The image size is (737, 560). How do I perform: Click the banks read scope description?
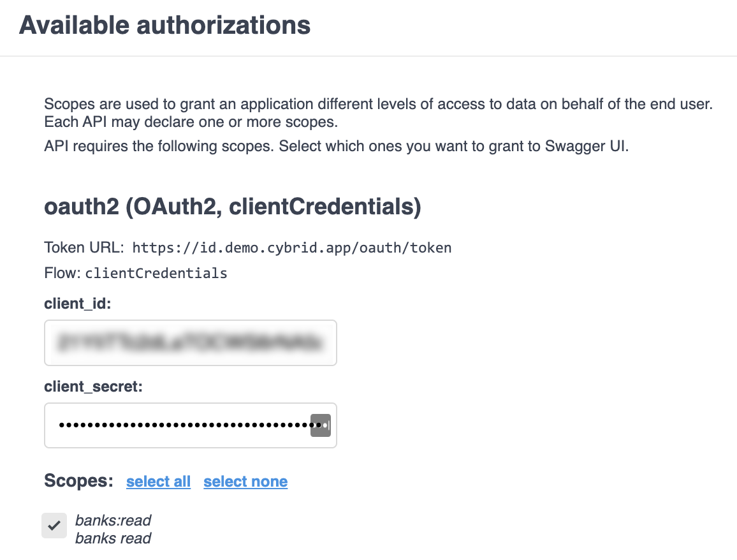pyautogui.click(x=113, y=538)
